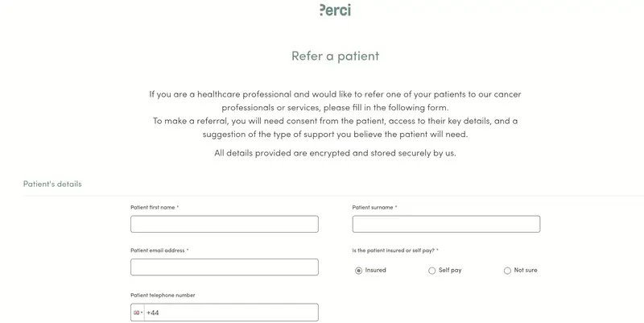Click the Refer a patient heading
Viewport: 644px width, 323px height.
coord(335,56)
